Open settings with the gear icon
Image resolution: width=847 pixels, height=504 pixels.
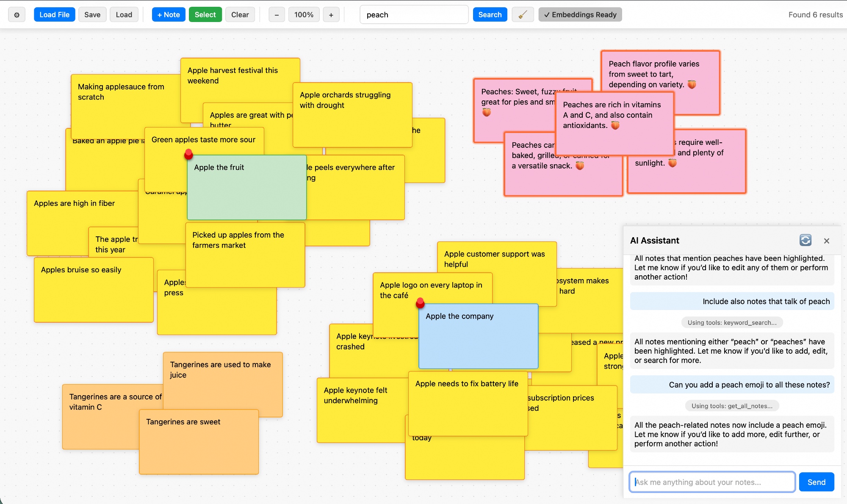[x=17, y=15]
